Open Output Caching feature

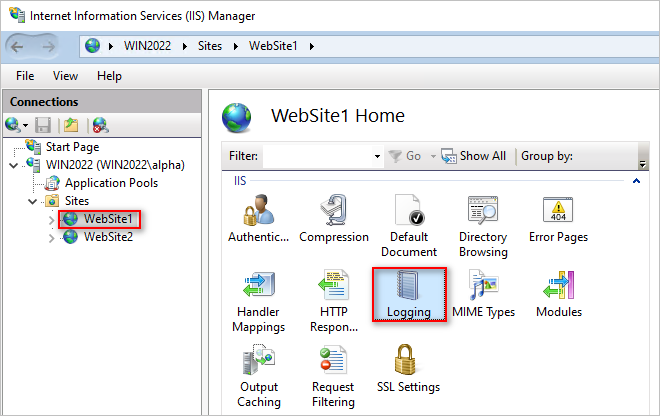click(x=259, y=376)
